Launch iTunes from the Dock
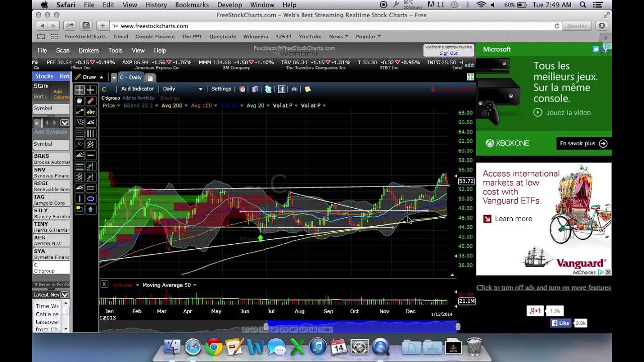 point(317,347)
